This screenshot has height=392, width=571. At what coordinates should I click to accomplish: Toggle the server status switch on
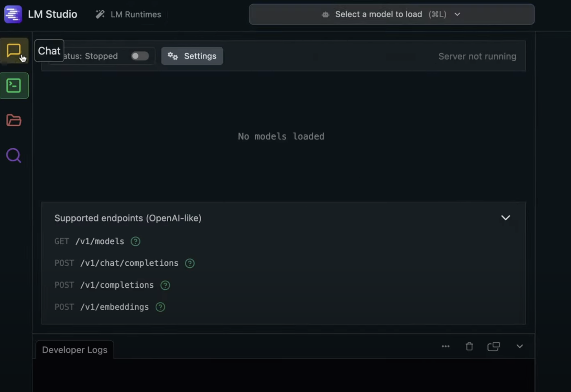pos(140,56)
